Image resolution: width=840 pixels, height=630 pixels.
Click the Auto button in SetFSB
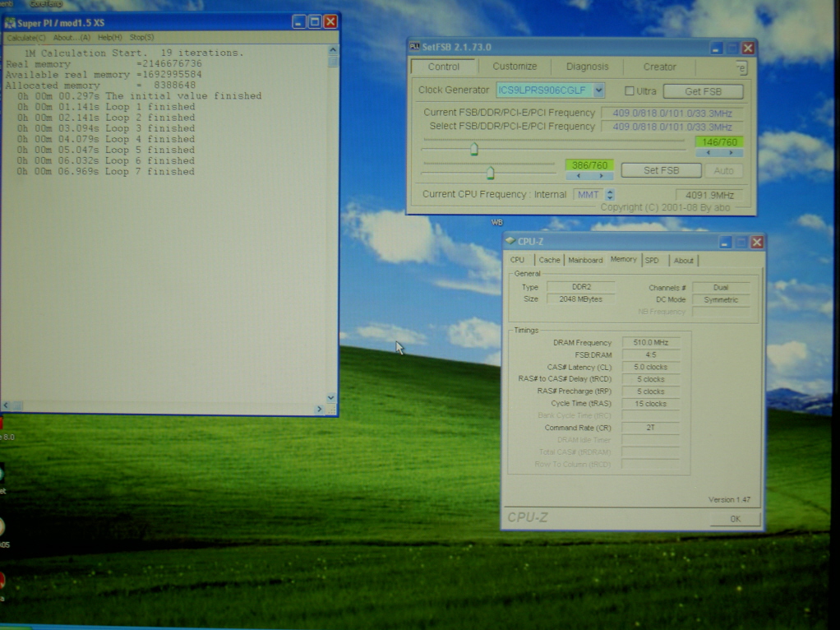(723, 171)
